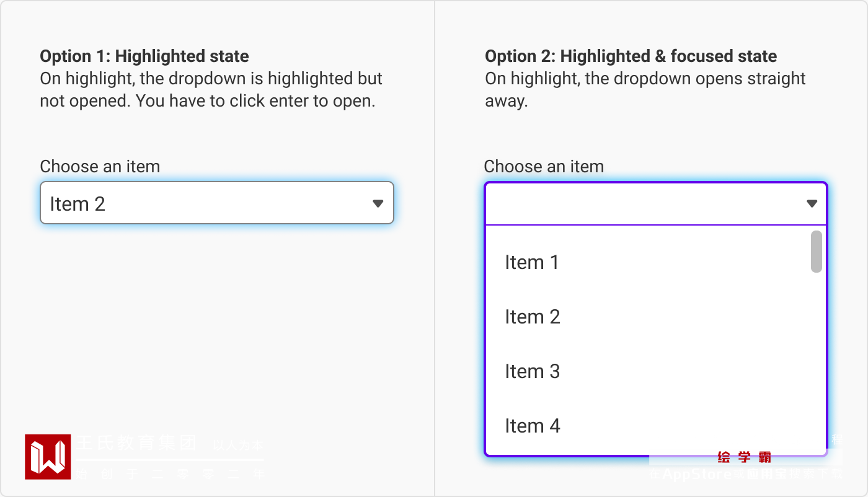
Task: Click the arrow icon in Item 2 dropdown
Action: (378, 203)
